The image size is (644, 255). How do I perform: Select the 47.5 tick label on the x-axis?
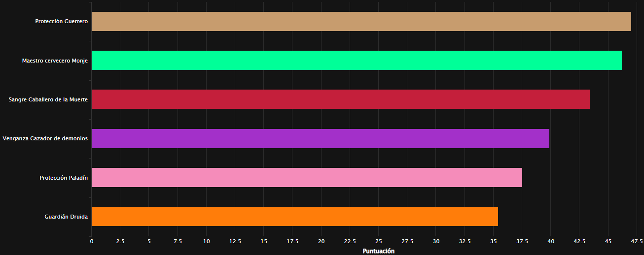coord(637,241)
